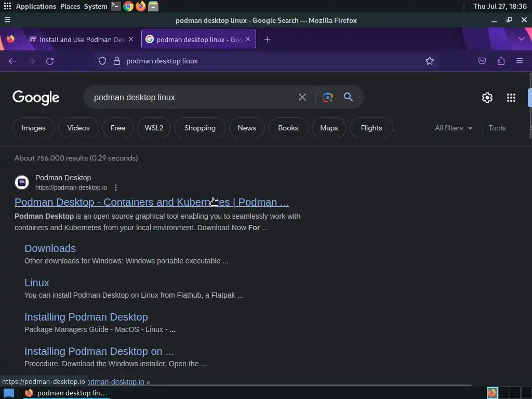Bookmark this page with the star icon
Viewport: 532px width, 399px height.
pos(430,61)
